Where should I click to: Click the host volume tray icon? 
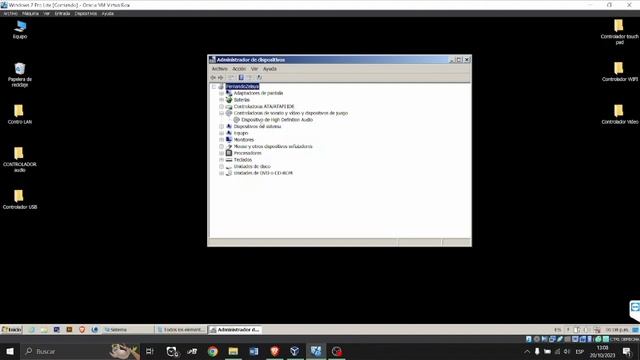[567, 351]
